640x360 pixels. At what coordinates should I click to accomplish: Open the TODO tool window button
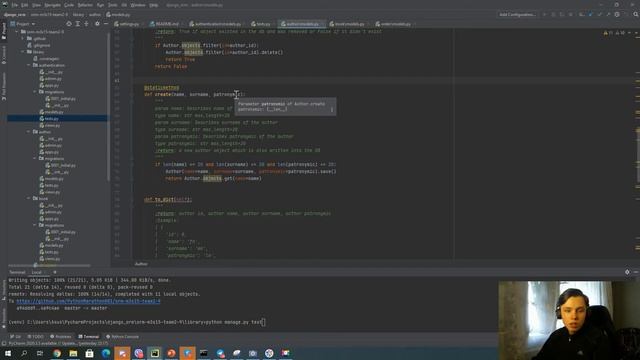click(35, 337)
